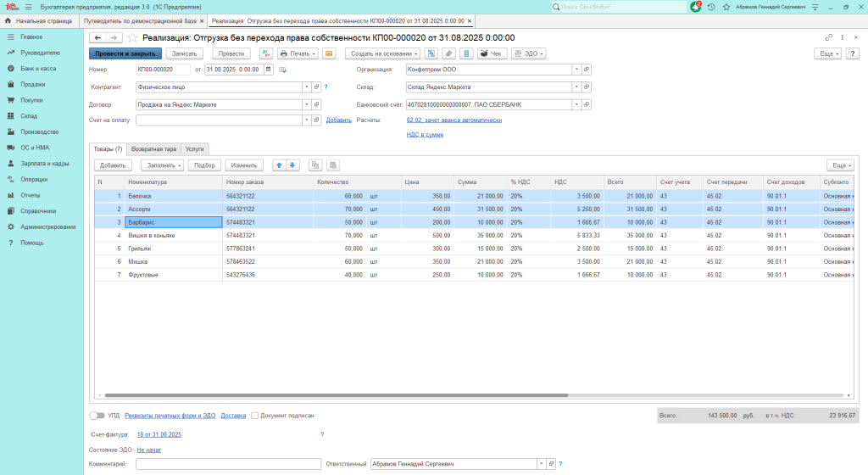This screenshot has width=868, height=475.
Task: Click the 'Провести и закрыть' button
Action: coord(125,53)
